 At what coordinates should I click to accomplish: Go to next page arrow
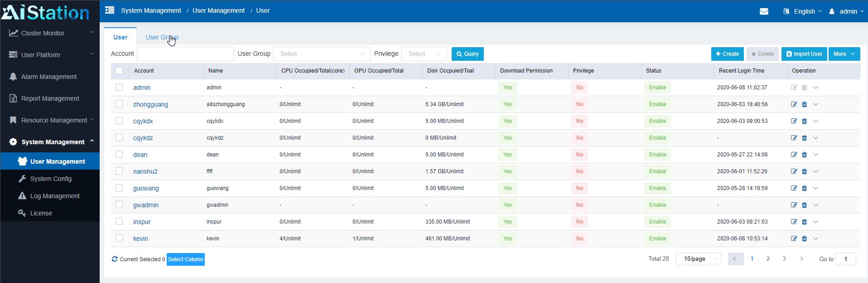pos(801,259)
